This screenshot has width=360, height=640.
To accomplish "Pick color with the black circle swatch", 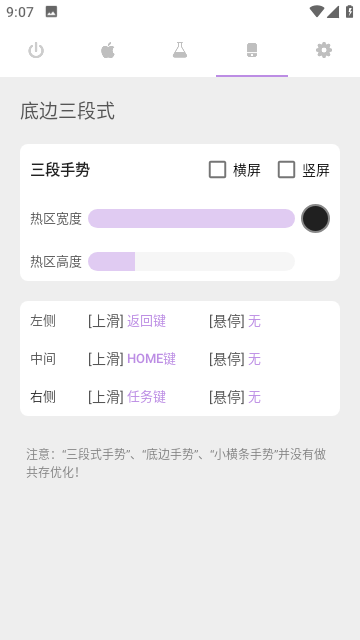I will [315, 219].
